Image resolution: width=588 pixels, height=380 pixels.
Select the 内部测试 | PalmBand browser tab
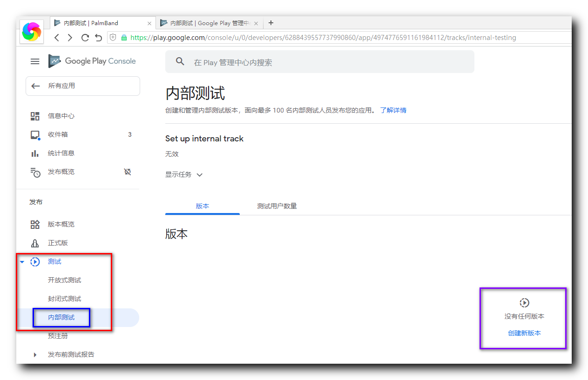tap(103, 23)
